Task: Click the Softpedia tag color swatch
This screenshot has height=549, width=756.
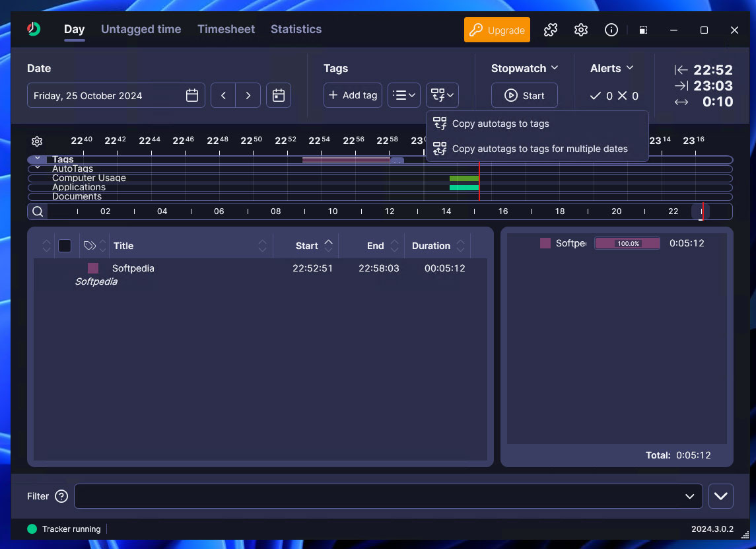Action: click(93, 268)
